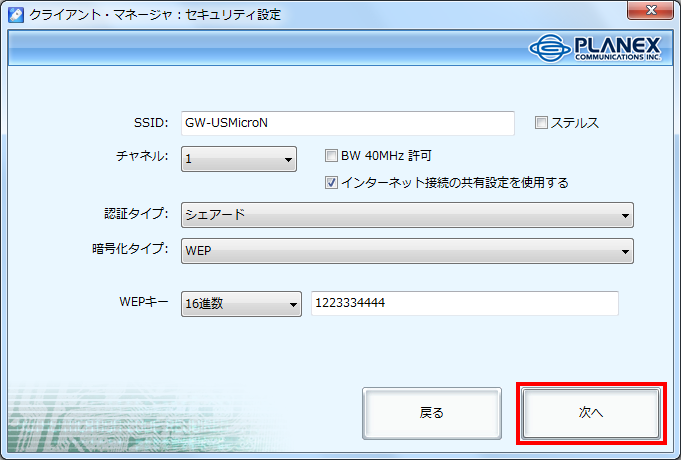The height and width of the screenshot is (460, 681).
Task: Open the チャネル dropdown
Action: [x=239, y=158]
